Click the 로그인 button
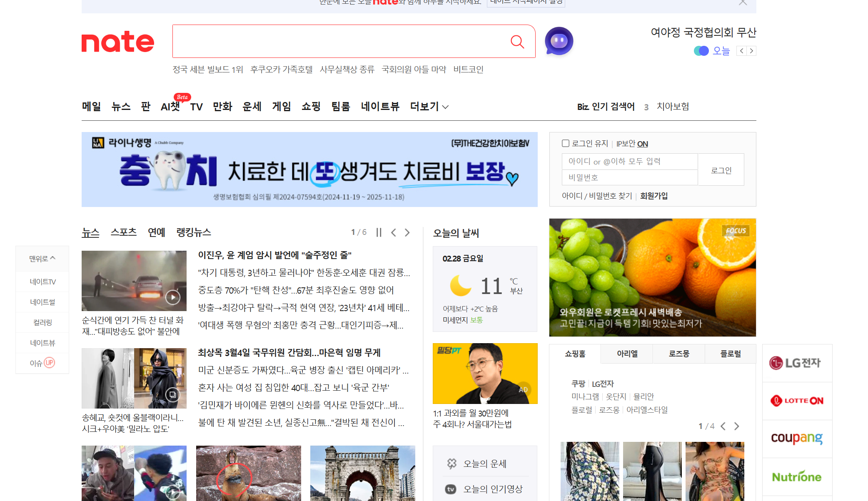Viewport: 868px width, 501px height. point(721,170)
